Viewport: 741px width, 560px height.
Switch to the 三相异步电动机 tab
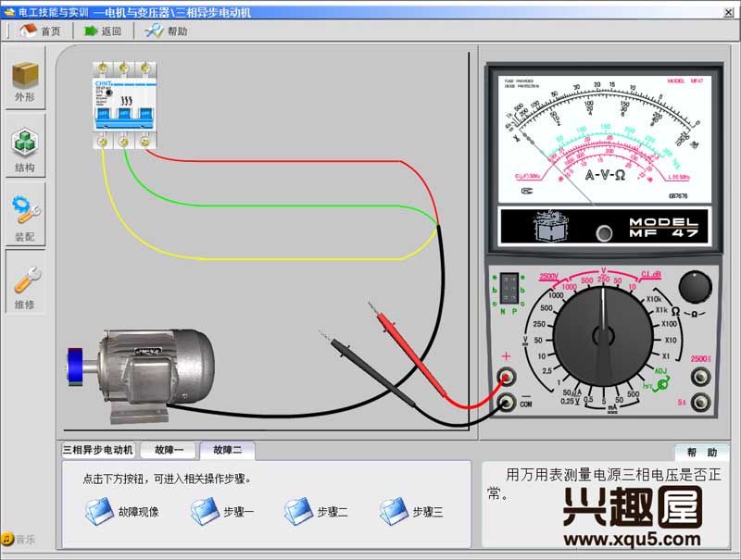point(98,450)
